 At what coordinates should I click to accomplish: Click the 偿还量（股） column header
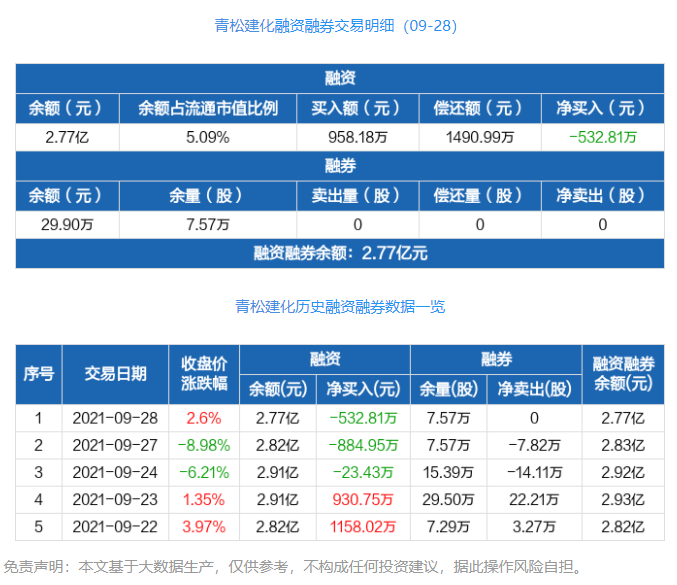click(480, 196)
